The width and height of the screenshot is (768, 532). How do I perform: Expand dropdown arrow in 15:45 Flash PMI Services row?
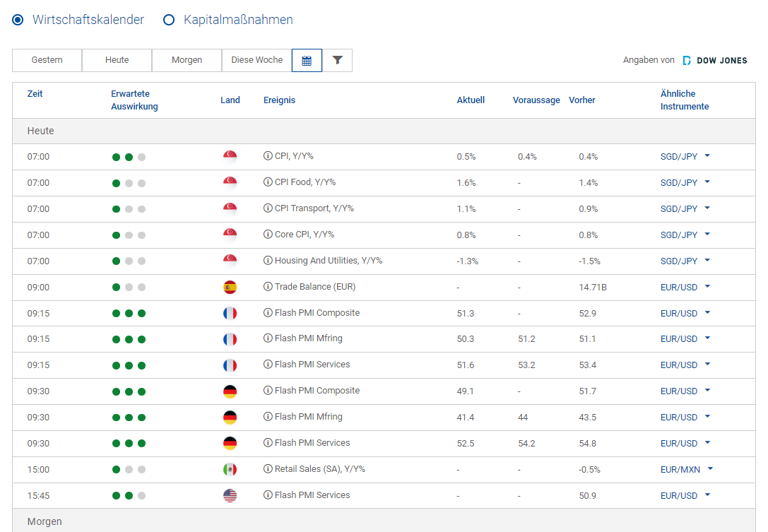tap(707, 495)
